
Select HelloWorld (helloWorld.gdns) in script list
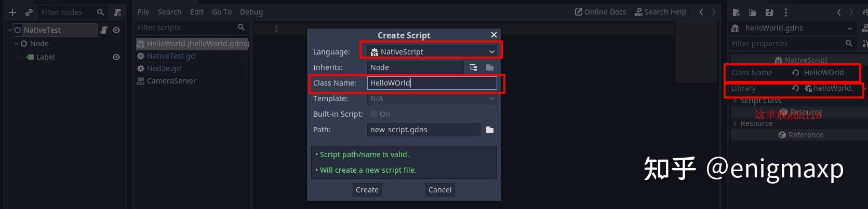[x=192, y=44]
